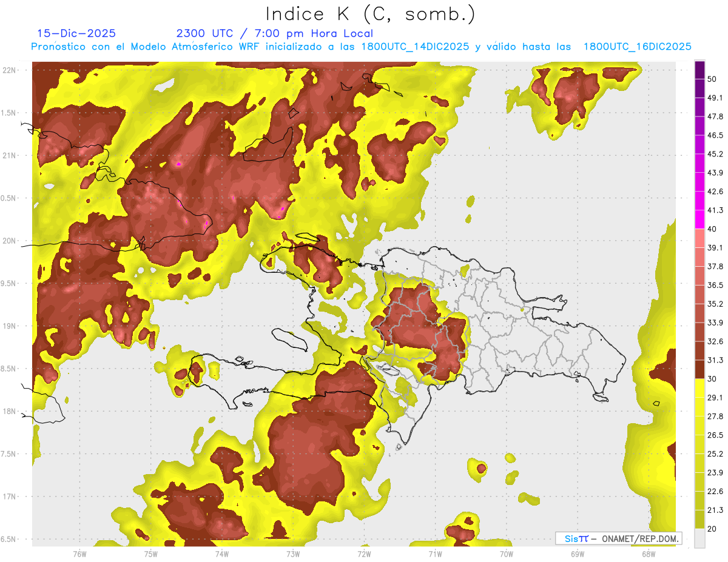
Task: Click the "17N" latitude label
Action: pos(9,497)
